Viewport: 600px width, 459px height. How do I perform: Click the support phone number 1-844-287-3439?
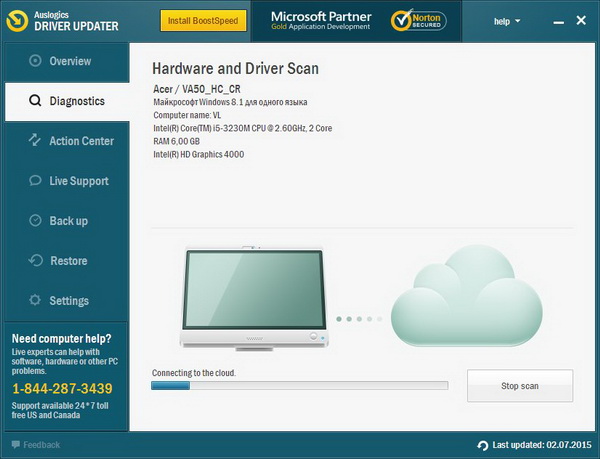click(x=62, y=388)
